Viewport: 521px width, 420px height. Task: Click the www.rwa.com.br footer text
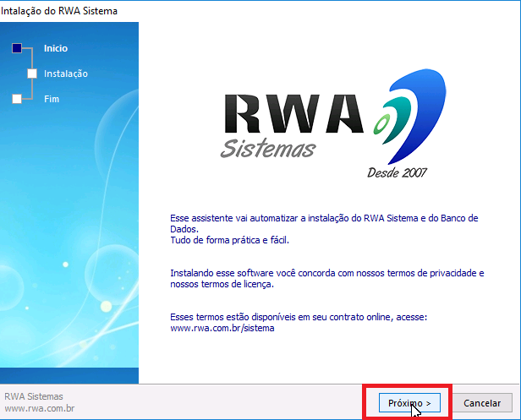pyautogui.click(x=40, y=408)
